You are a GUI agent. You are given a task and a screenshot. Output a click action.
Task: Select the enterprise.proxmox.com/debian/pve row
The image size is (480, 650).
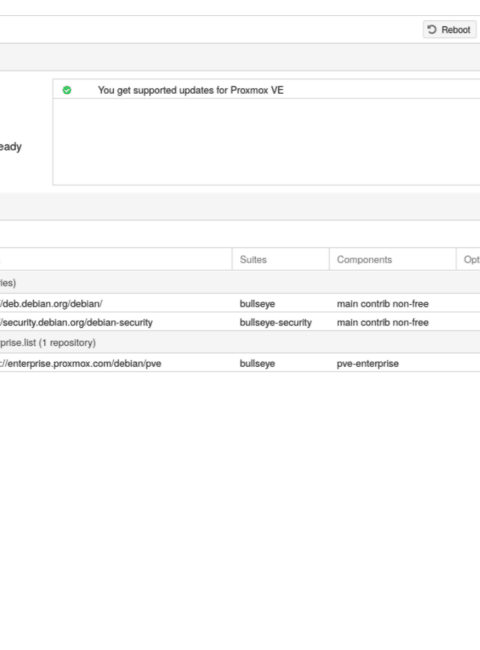coord(240,363)
